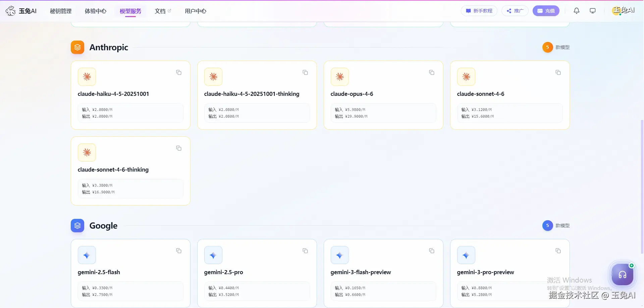Select the claude-sonnet-4-6 model title
The width and height of the screenshot is (644, 308).
click(x=481, y=94)
